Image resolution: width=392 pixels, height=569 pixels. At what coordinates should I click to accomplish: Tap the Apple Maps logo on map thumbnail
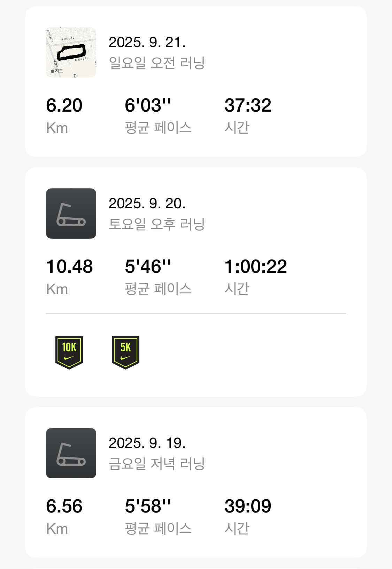tap(57, 71)
